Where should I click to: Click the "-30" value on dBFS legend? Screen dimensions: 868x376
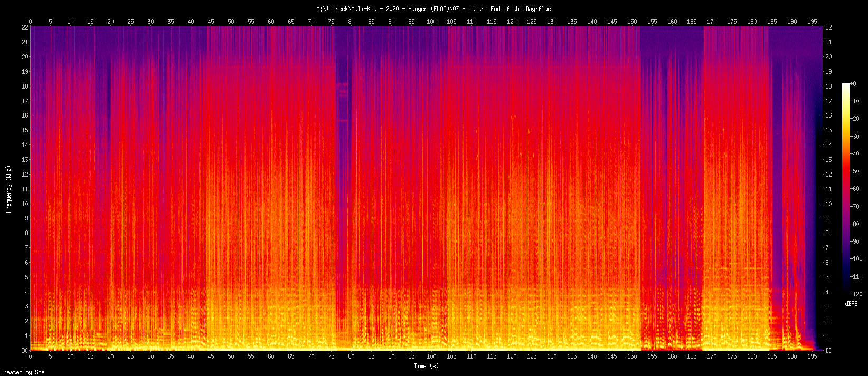(x=854, y=137)
